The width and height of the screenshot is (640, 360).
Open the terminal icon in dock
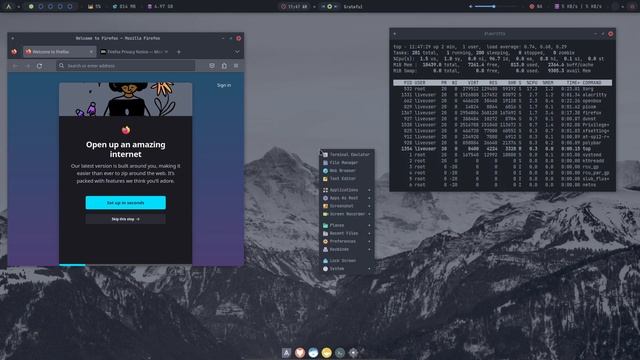pos(340,353)
